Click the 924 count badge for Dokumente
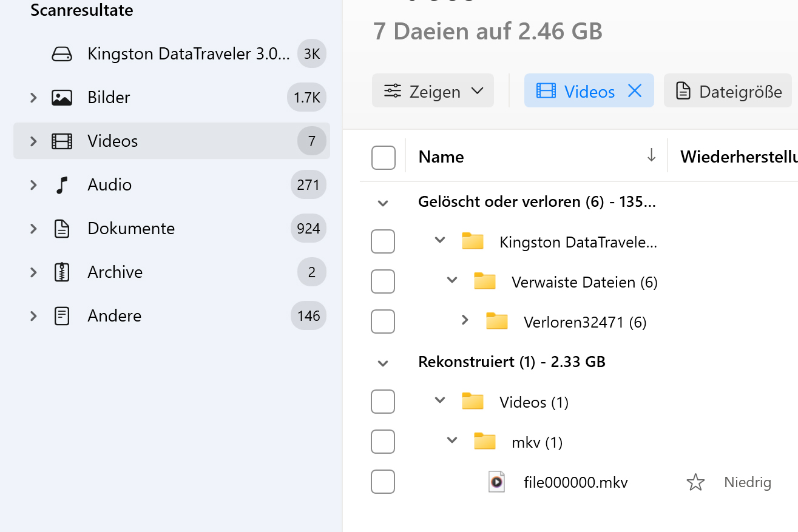 (308, 229)
